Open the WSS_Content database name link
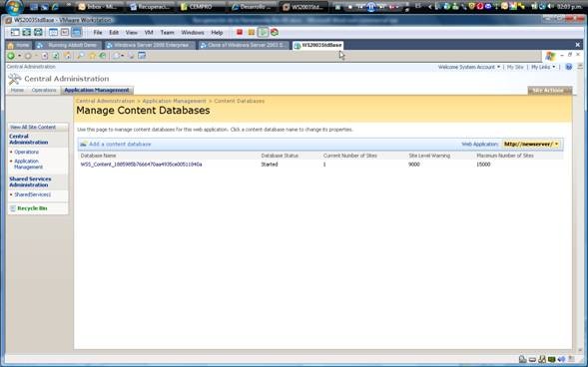This screenshot has width=588, height=367. coord(142,165)
